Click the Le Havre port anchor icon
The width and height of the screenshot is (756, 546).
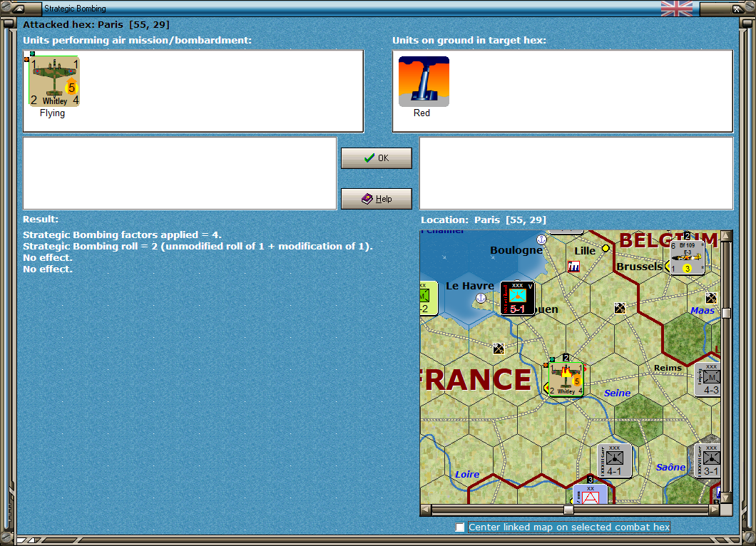pos(481,298)
